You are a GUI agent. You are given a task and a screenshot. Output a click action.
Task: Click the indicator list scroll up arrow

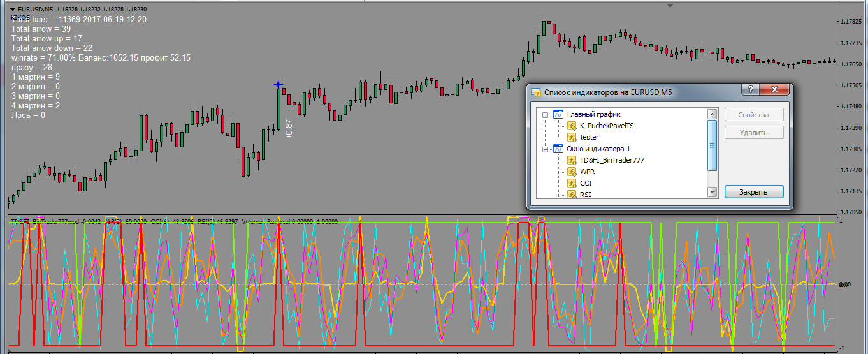pos(712,114)
